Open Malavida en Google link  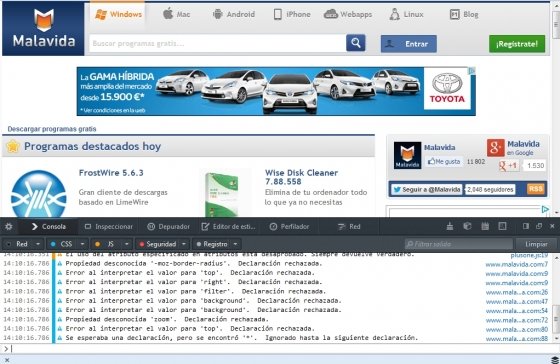[x=523, y=148]
